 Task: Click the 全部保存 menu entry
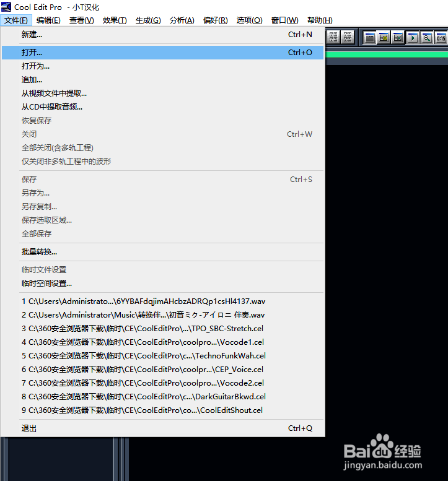[x=163, y=234]
